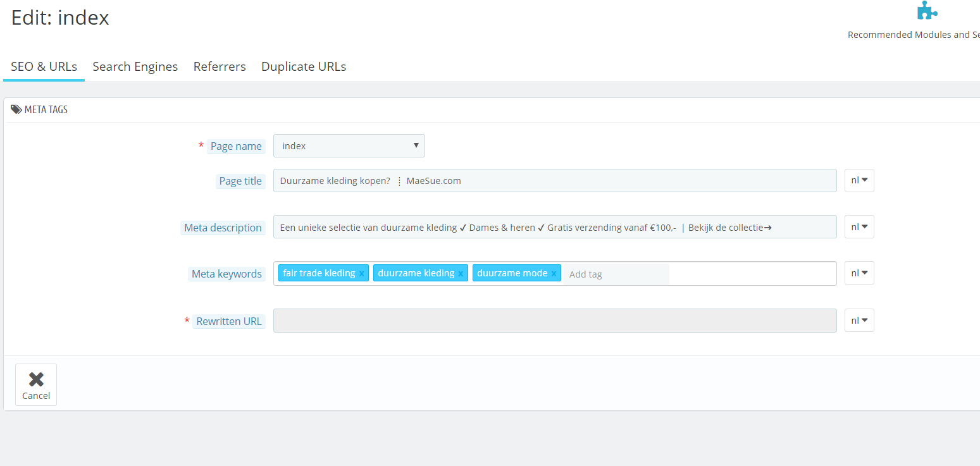
Task: Open the Page name dropdown
Action: click(349, 146)
